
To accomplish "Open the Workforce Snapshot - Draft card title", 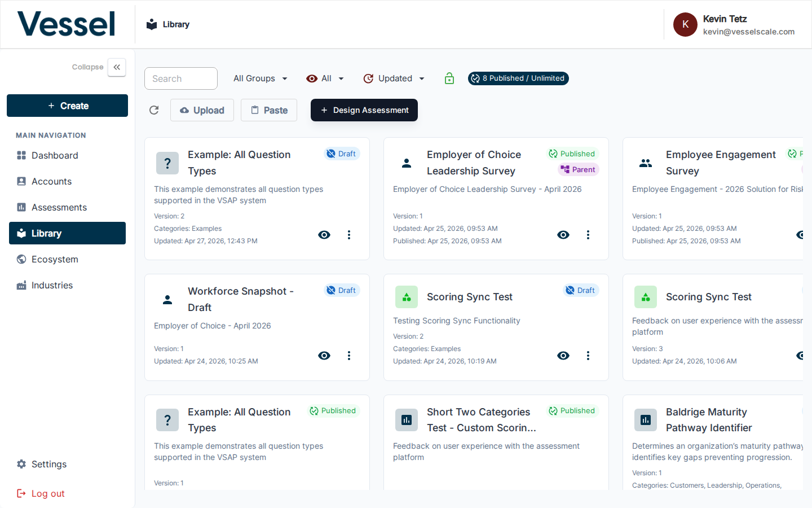I will [x=241, y=299].
